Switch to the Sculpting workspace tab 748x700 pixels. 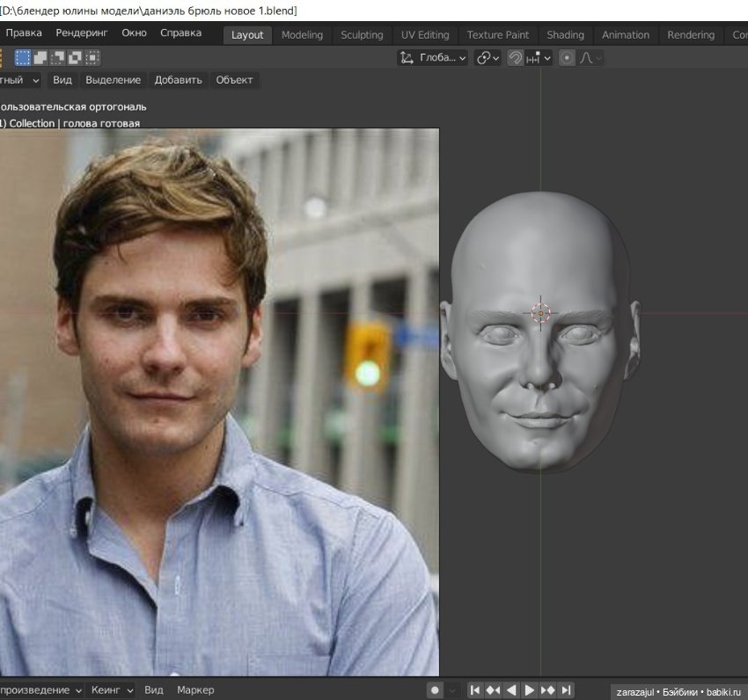point(362,35)
